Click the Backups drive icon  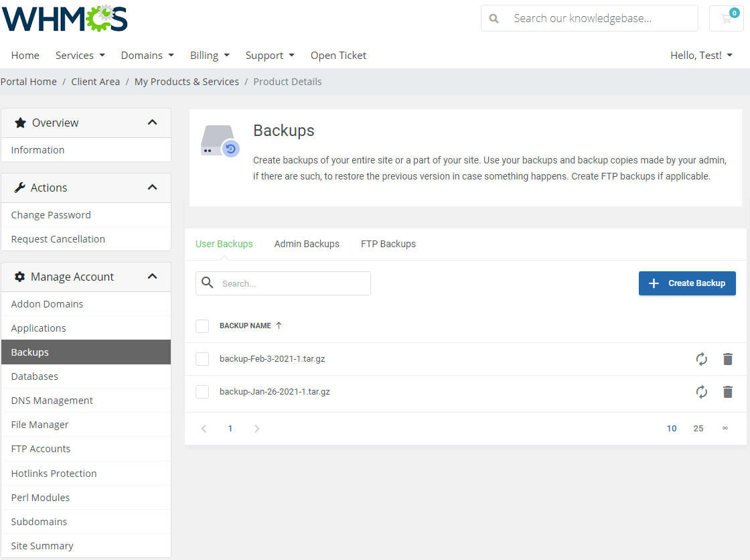point(220,141)
